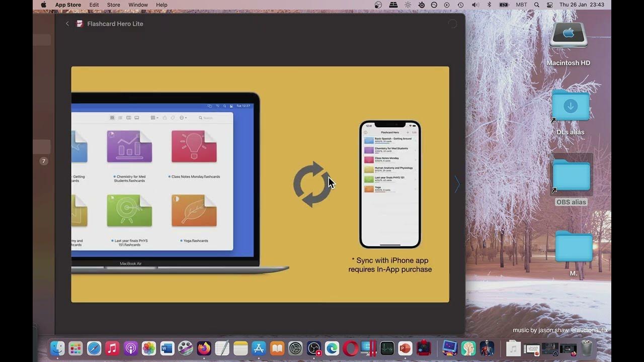Launch PowerPoint from the Dock

405,348
